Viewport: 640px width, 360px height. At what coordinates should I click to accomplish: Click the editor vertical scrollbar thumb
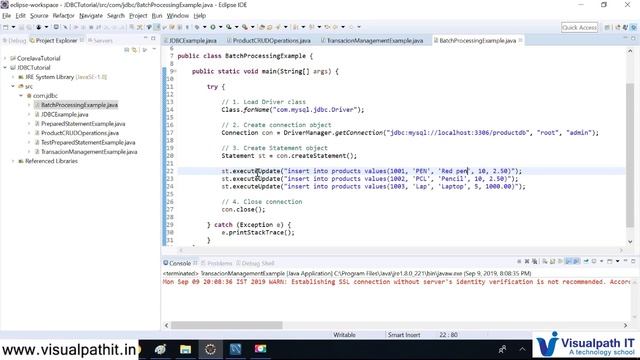(x=630, y=155)
